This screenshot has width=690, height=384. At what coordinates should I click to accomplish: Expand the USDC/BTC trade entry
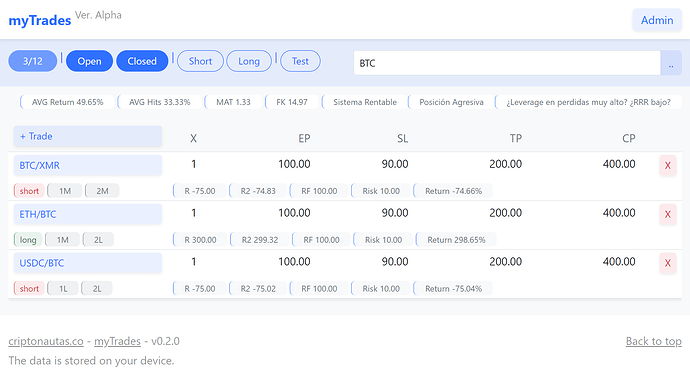[x=88, y=263]
